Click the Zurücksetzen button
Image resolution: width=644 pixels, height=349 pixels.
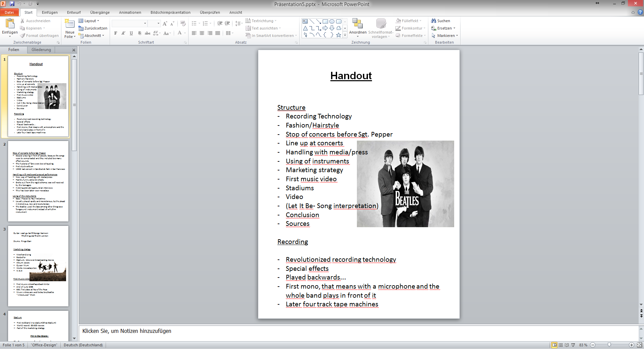click(x=93, y=28)
